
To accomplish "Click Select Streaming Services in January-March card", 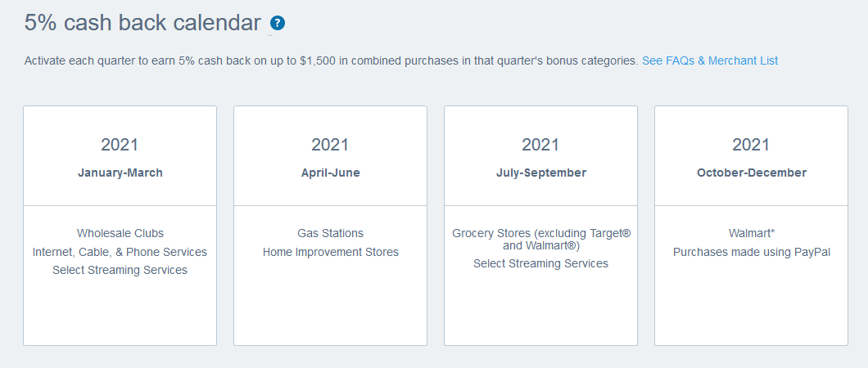I will (120, 270).
